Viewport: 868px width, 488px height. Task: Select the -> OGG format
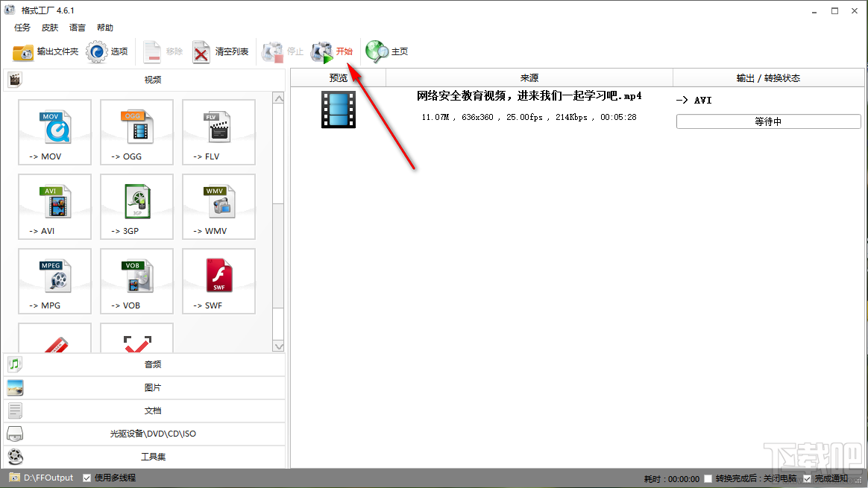pyautogui.click(x=136, y=132)
